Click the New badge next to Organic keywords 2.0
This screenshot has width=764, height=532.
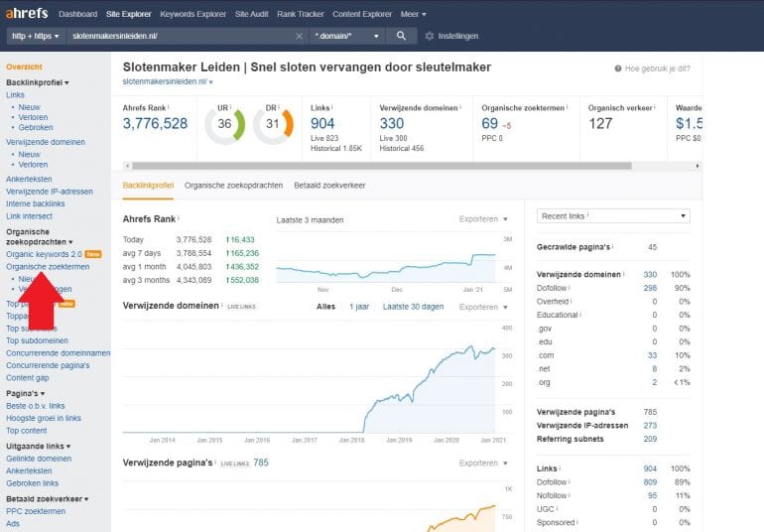pos(93,254)
